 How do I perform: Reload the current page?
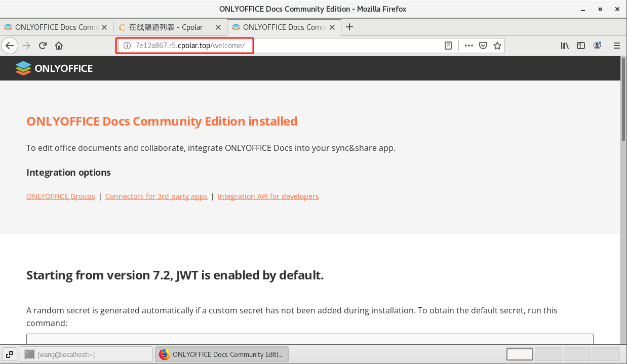pyautogui.click(x=43, y=46)
